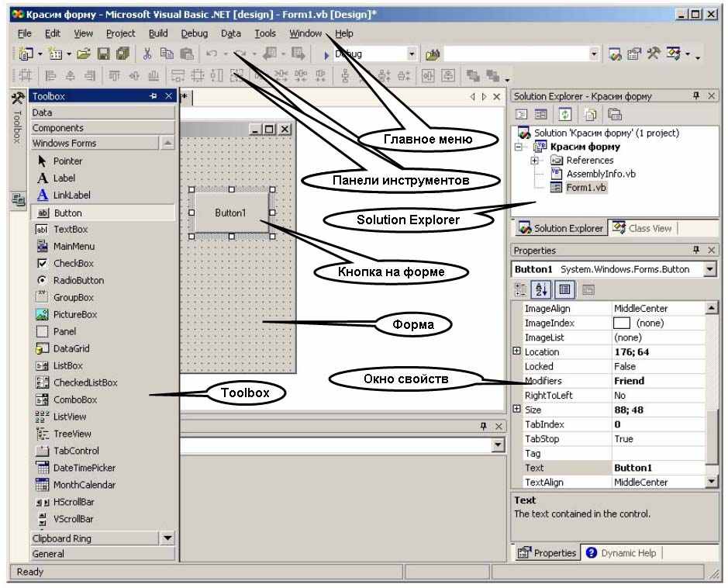The width and height of the screenshot is (728, 588).
Task: Click the Bring to Front layout icon
Action: [x=473, y=75]
